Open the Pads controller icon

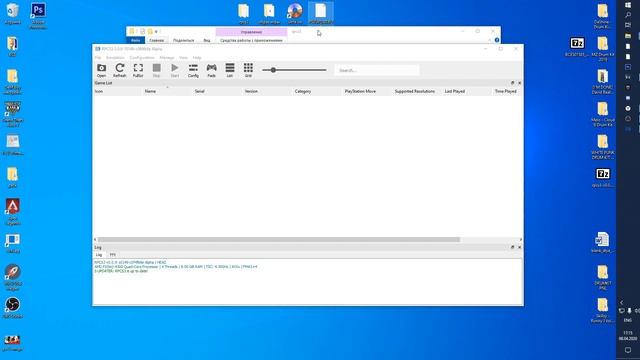pyautogui.click(x=211, y=70)
